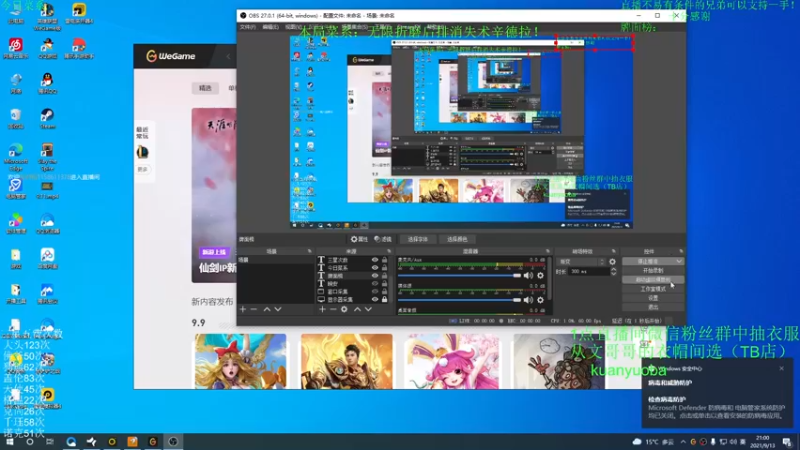800x450 pixels.
Task: Toggle the lock on the 显示器采集 source
Action: (x=385, y=299)
